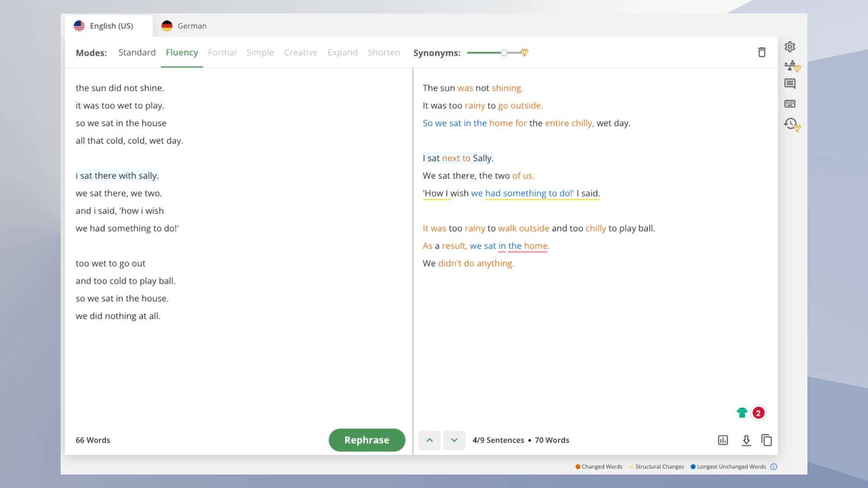Click the output phrase 'didn't do anything.'
This screenshot has width=868, height=488.
tap(476, 264)
